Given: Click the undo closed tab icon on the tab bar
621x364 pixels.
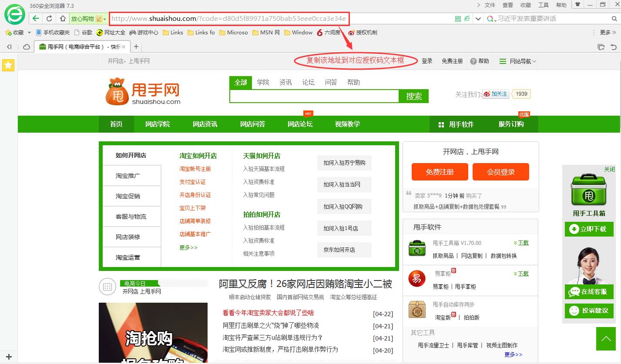Looking at the screenshot, I should click(614, 47).
